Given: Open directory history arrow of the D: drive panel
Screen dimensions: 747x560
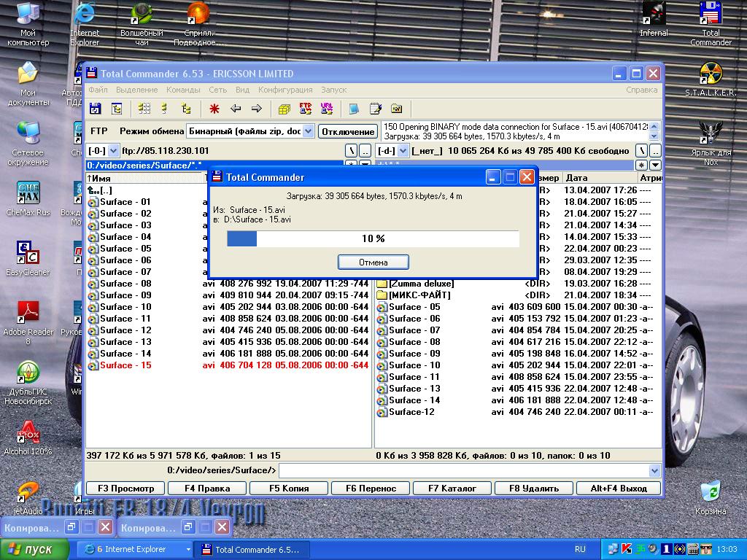Looking at the screenshot, I should [x=656, y=166].
